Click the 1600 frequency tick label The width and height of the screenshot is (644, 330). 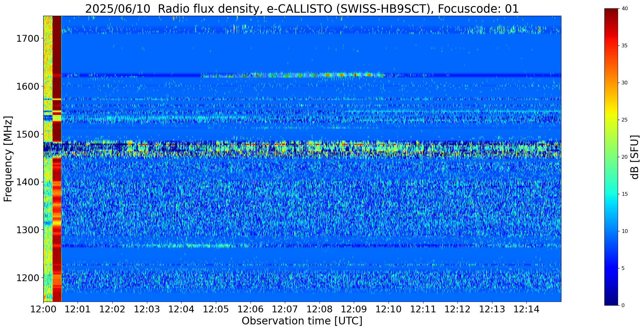[x=28, y=86]
